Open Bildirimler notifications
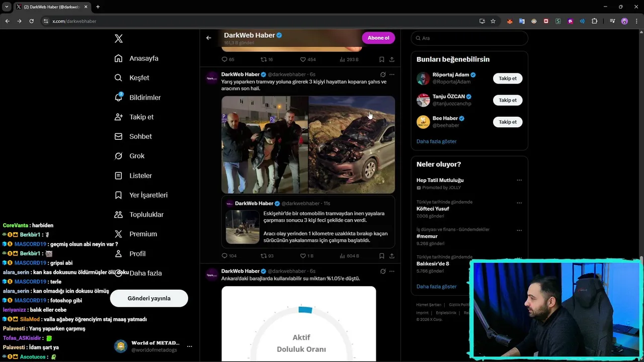The image size is (644, 362). (x=137, y=97)
